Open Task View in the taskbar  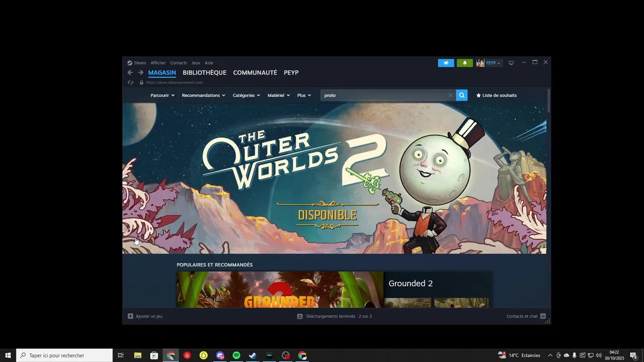point(121,355)
